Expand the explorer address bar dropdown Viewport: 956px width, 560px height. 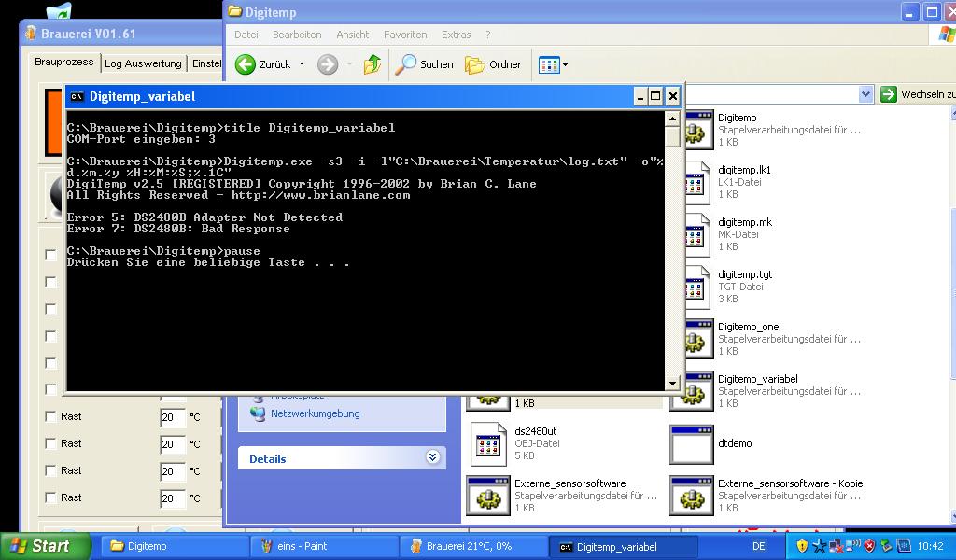tap(865, 94)
